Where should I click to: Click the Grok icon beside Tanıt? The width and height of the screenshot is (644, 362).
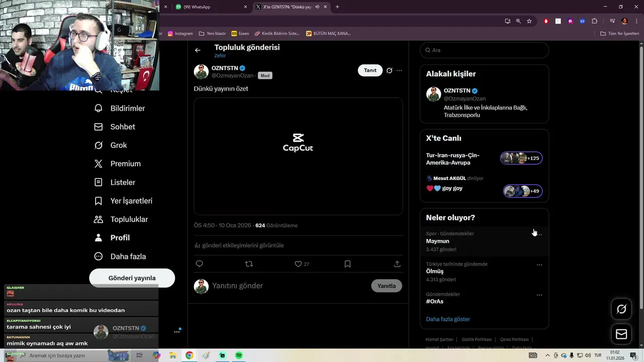coord(389,70)
